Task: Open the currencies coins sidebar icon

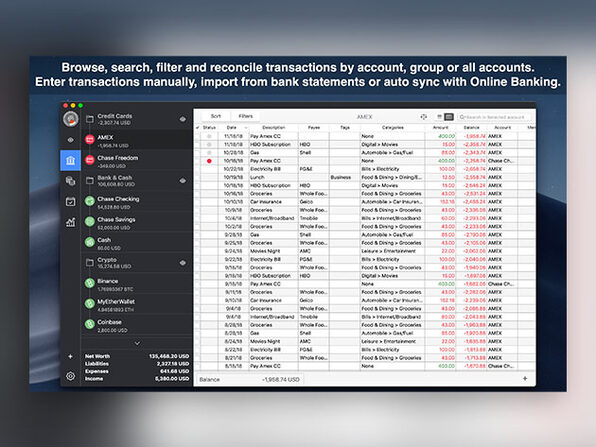Action: coord(70,181)
